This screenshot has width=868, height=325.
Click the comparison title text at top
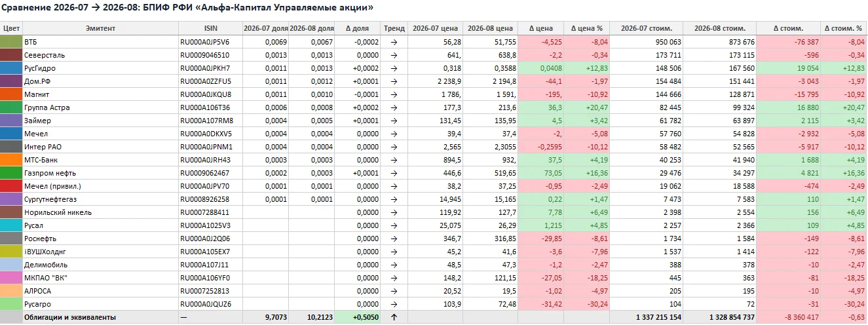coord(189,8)
